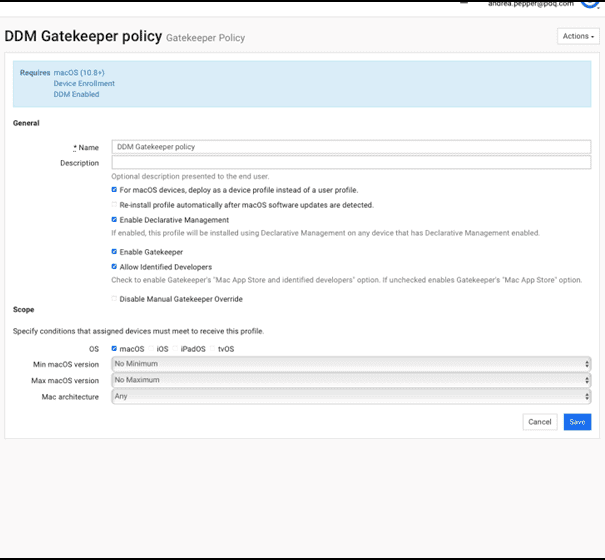
Task: Open the DDM Enabled requirement link
Action: click(76, 94)
